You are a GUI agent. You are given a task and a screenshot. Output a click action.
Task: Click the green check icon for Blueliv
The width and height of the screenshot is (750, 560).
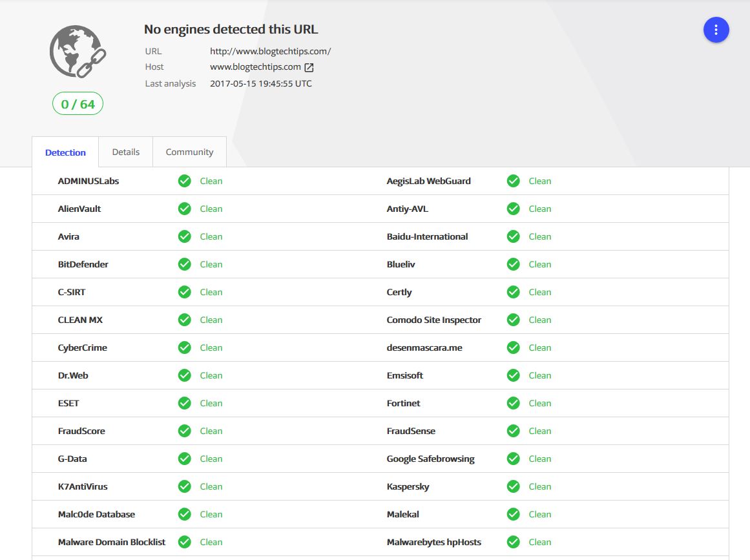click(x=513, y=264)
